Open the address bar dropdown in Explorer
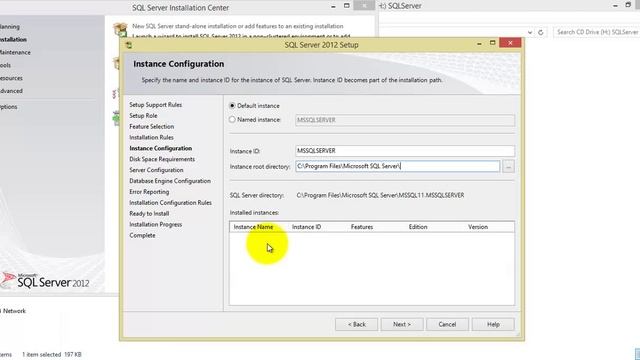This screenshot has height=360, width=640. pos(529,32)
